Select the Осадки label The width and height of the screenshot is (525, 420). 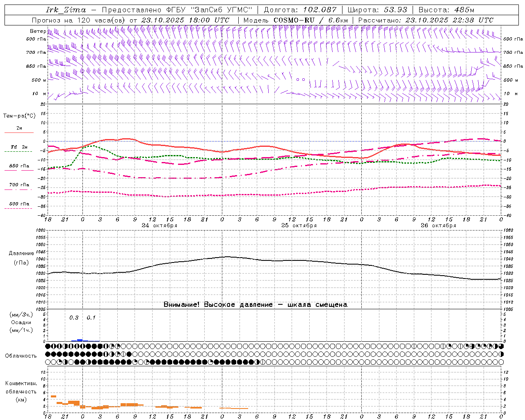tap(21, 322)
